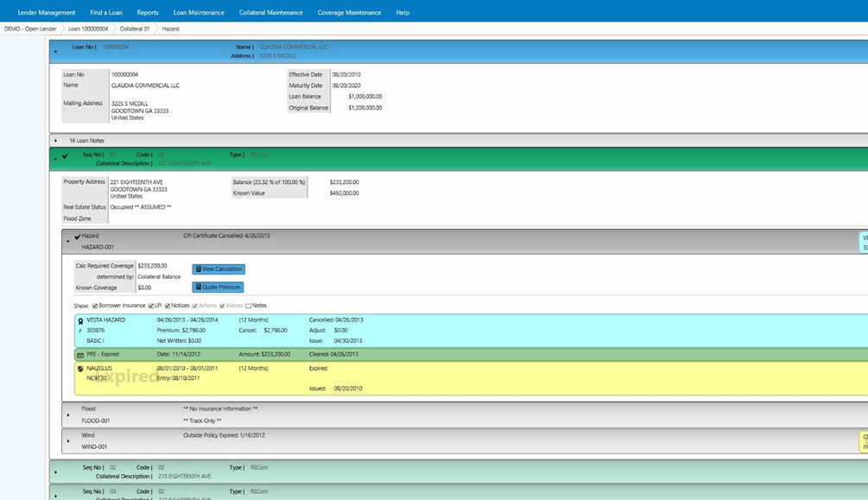Image resolution: width=868 pixels, height=500 pixels.
Task: Click the Effective Date value 08/20/2010
Action: pyautogui.click(x=346, y=75)
